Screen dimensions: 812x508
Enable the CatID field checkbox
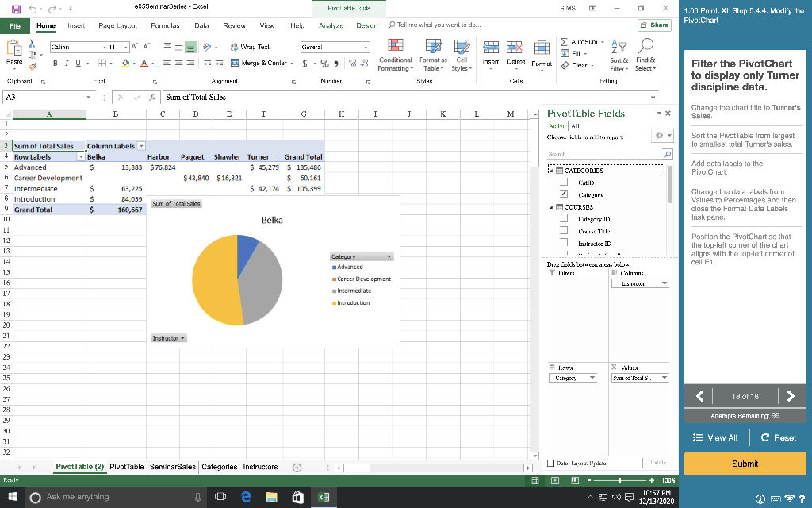click(564, 182)
